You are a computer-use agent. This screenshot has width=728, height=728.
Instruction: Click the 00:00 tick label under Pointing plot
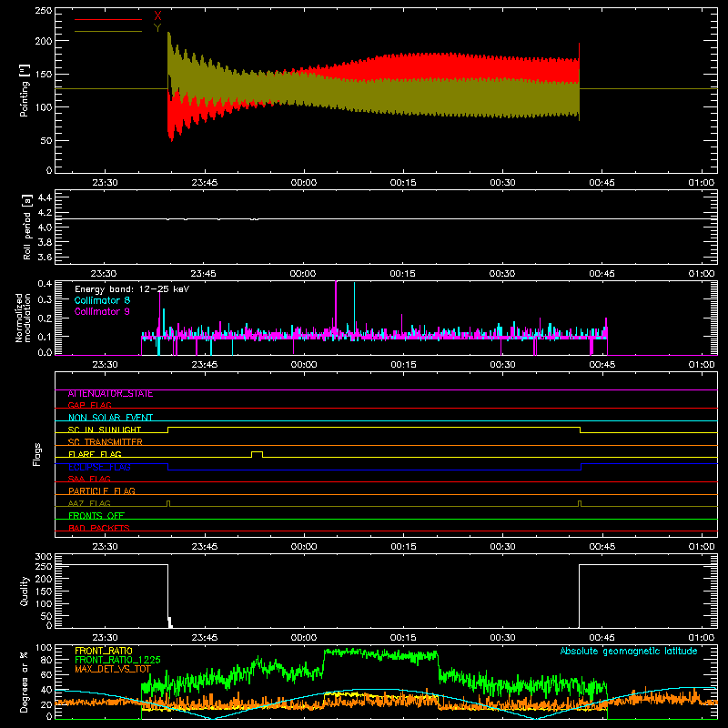tap(304, 183)
